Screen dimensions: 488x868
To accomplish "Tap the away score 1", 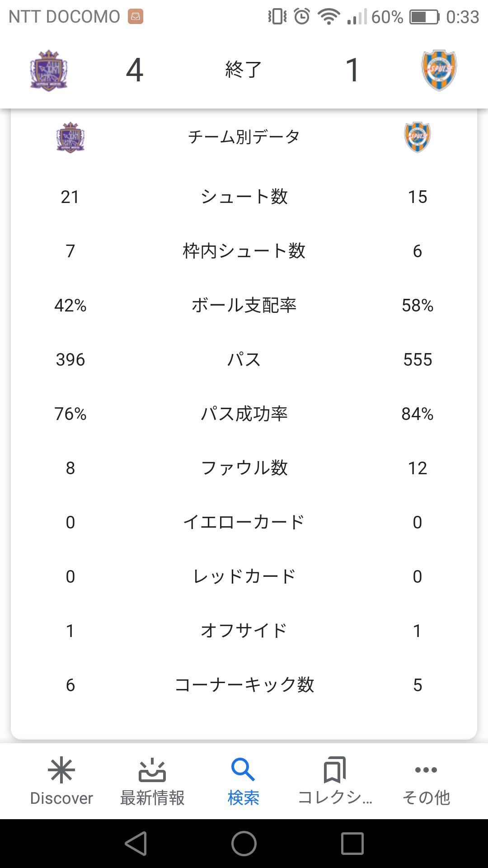I will (x=352, y=70).
